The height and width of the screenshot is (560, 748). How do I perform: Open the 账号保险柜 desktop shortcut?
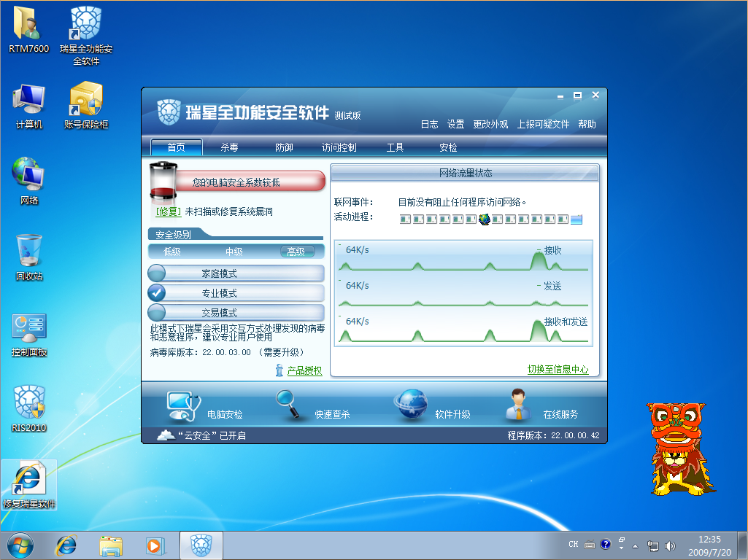tap(86, 106)
